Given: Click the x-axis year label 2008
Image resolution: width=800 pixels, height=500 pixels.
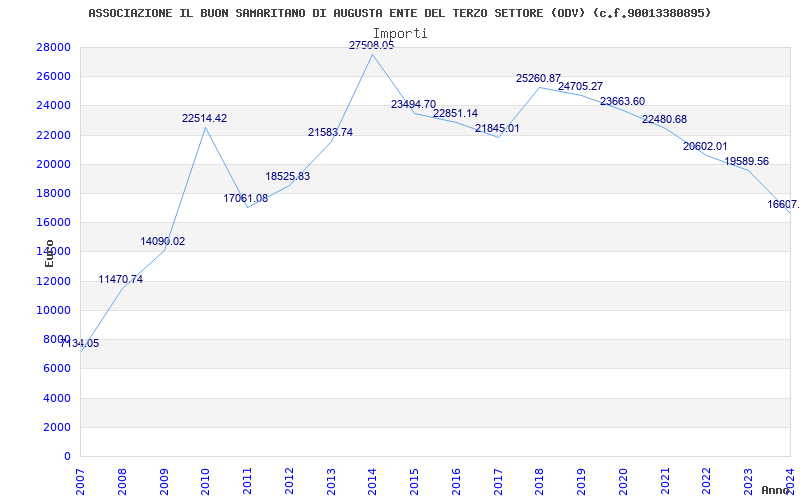Looking at the screenshot, I should coord(122,482).
